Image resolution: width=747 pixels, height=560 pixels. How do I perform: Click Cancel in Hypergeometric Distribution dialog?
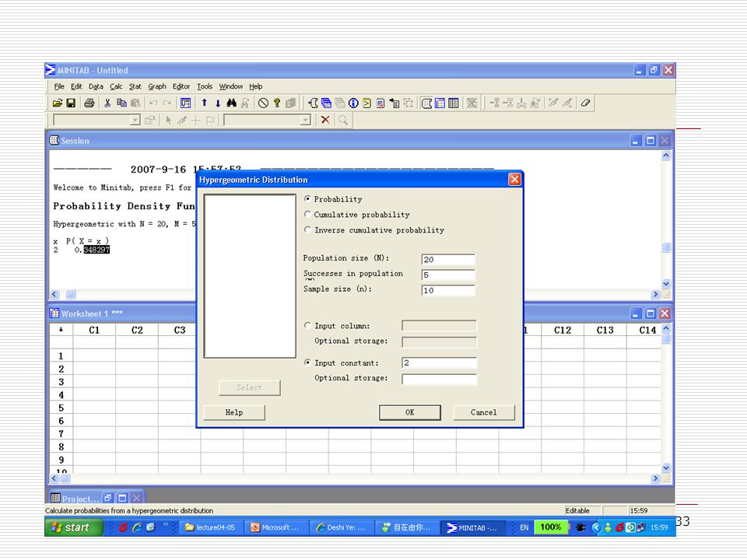click(x=483, y=412)
